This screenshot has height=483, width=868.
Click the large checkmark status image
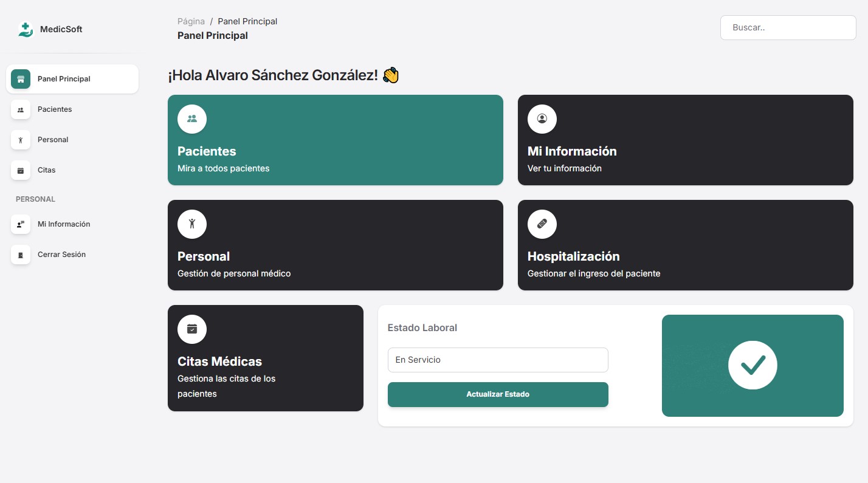coord(753,365)
